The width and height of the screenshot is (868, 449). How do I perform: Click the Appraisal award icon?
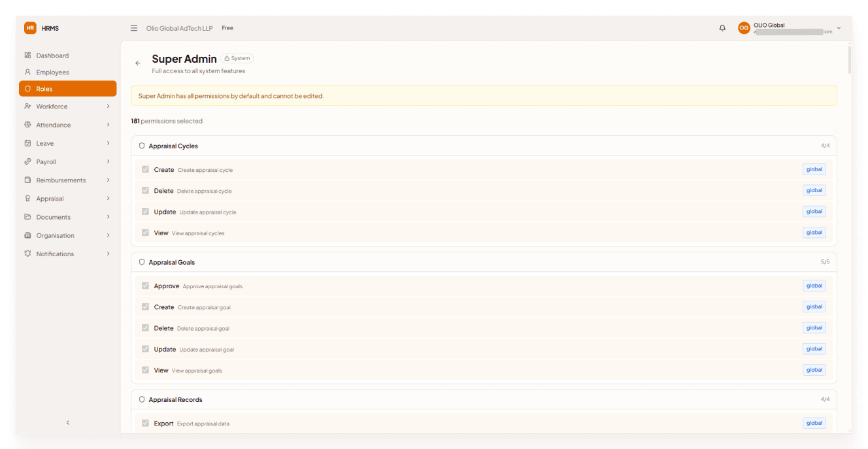coord(27,198)
